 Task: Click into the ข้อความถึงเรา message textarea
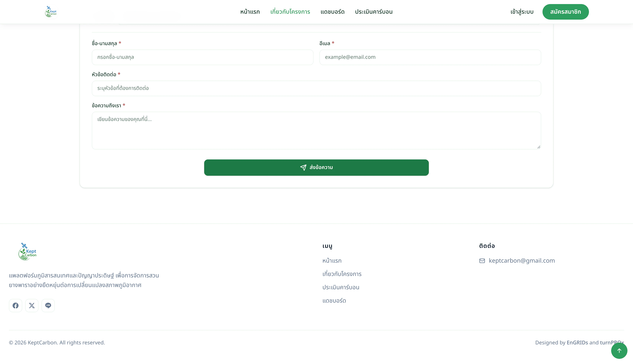pos(316,131)
